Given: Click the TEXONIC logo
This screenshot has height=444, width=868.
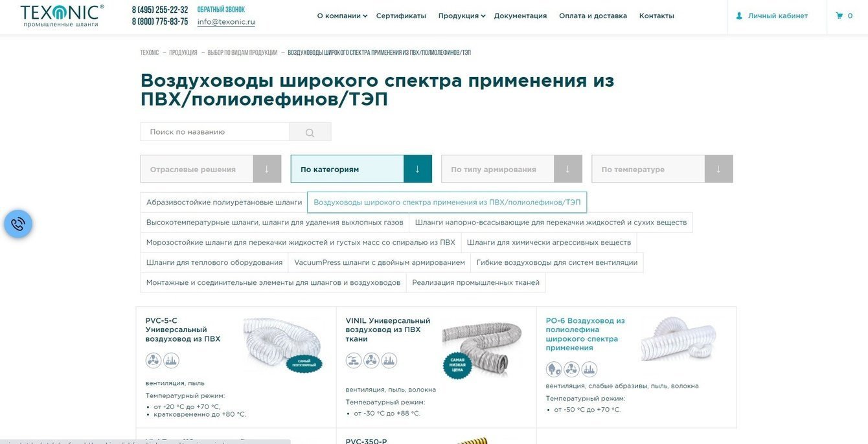Looking at the screenshot, I should (62, 16).
